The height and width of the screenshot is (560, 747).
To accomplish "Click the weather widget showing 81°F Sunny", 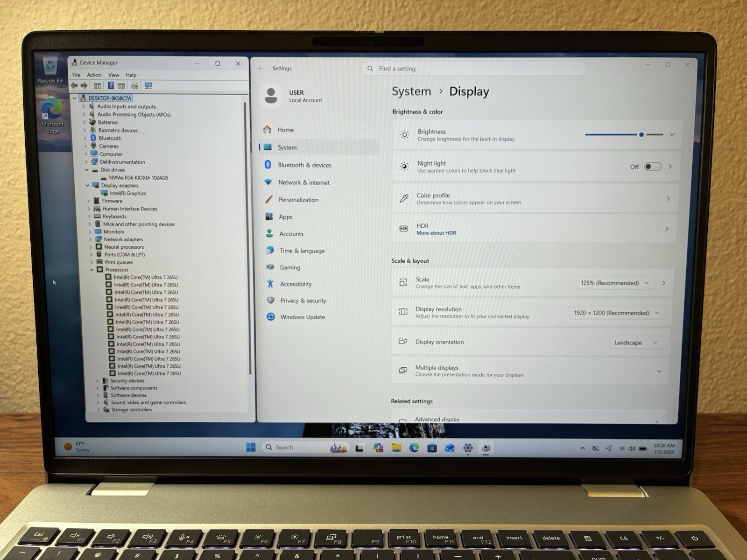I will [77, 447].
